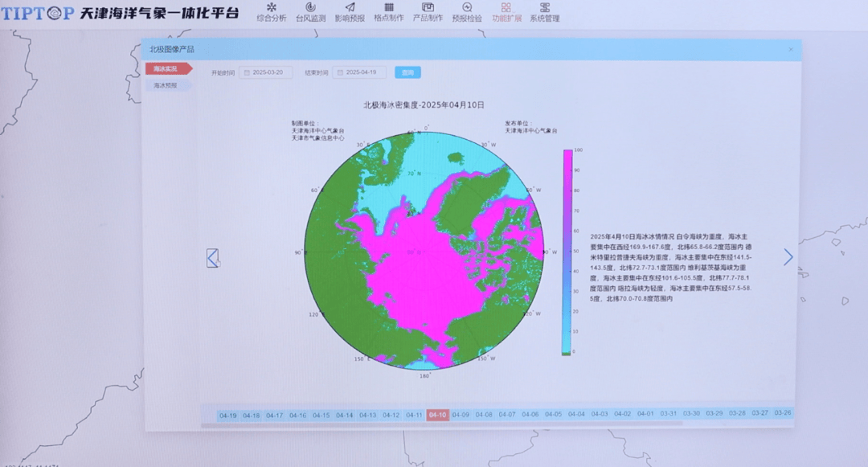Select the 影响预报 paper-plane icon
The height and width of the screenshot is (467, 868).
(350, 7)
